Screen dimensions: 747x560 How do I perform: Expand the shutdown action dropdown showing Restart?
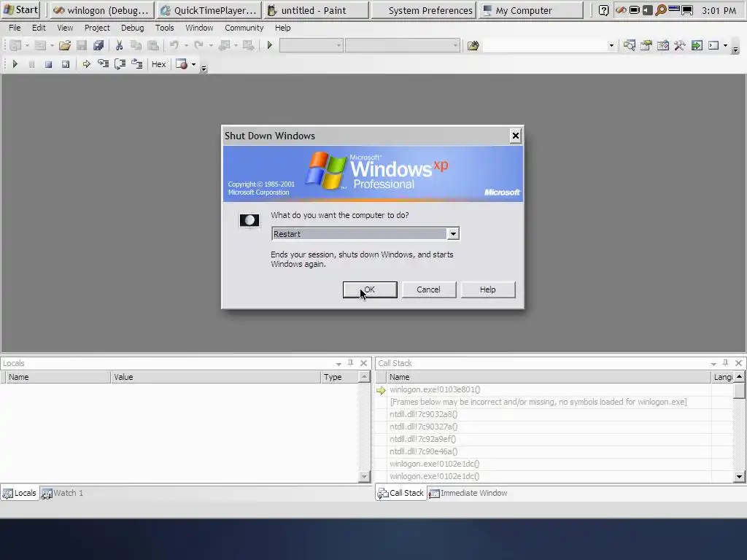(x=453, y=234)
